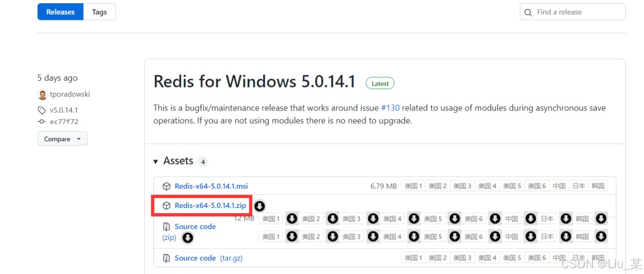Click the tag icon beside v5.0.14.1
The height and width of the screenshot is (274, 644).
tap(42, 111)
